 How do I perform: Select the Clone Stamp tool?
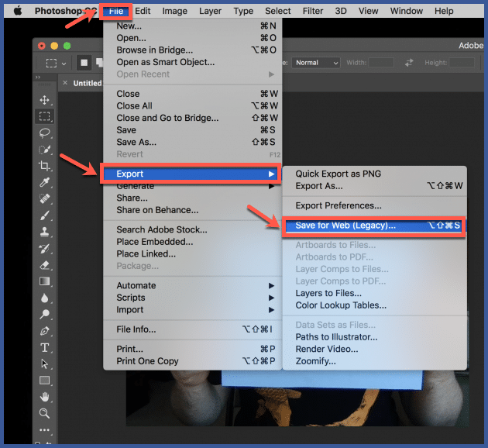click(x=44, y=232)
